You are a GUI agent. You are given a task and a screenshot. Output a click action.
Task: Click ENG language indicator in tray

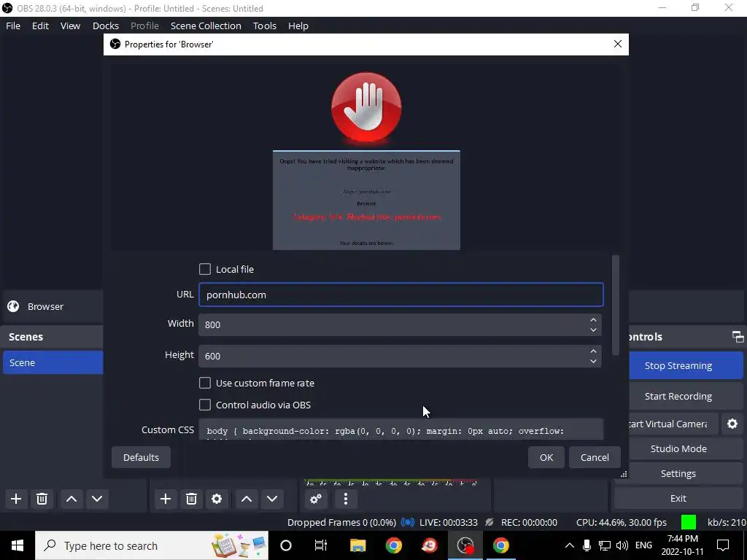643,545
